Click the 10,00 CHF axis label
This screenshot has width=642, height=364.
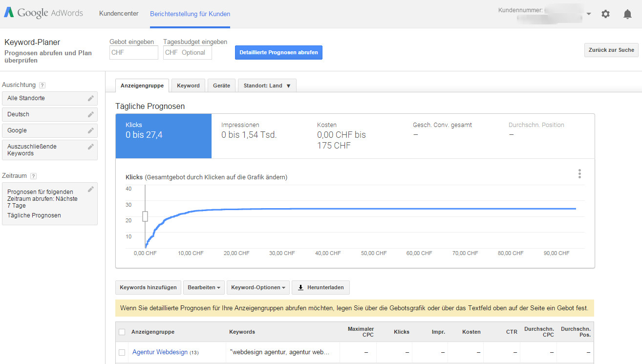(x=191, y=253)
